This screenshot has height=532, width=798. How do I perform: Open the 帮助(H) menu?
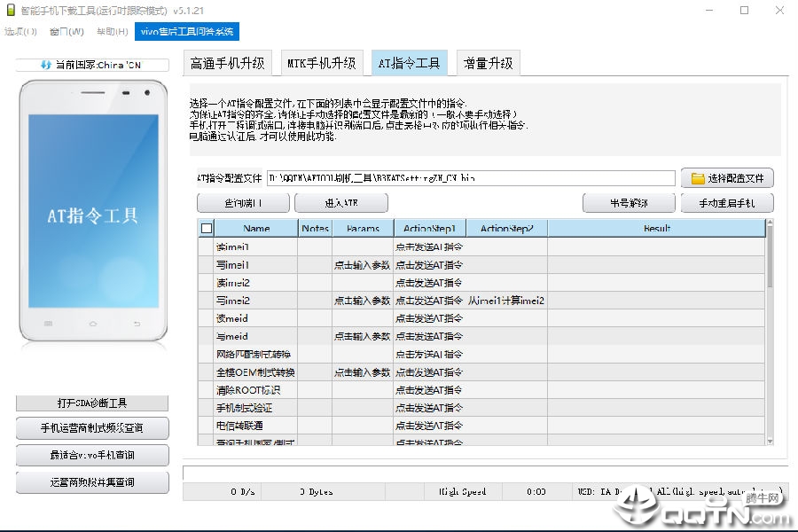coord(113,32)
